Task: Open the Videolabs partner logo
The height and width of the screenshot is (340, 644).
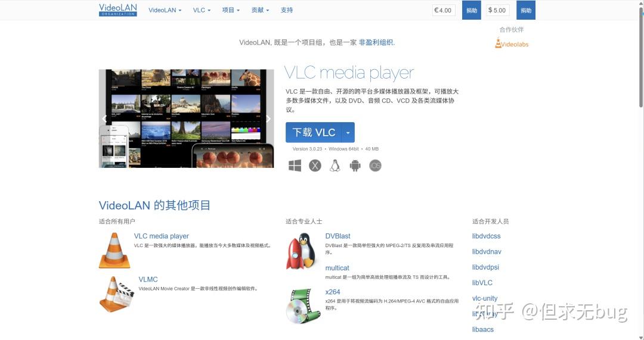Action: pyautogui.click(x=512, y=43)
